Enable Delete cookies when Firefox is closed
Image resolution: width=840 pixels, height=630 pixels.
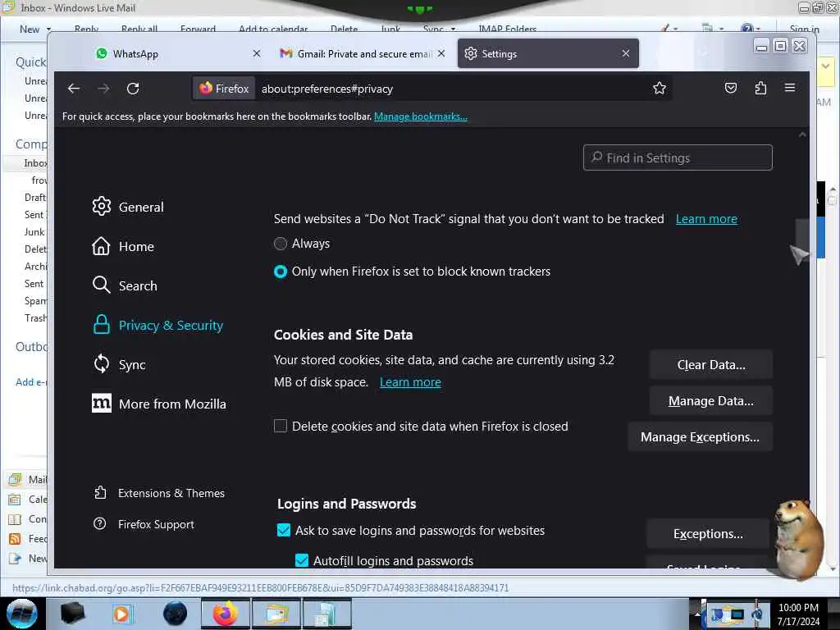tap(281, 426)
